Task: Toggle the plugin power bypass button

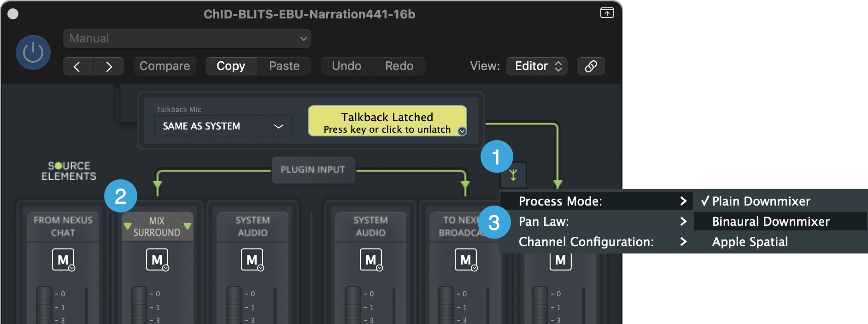Action: (x=33, y=53)
